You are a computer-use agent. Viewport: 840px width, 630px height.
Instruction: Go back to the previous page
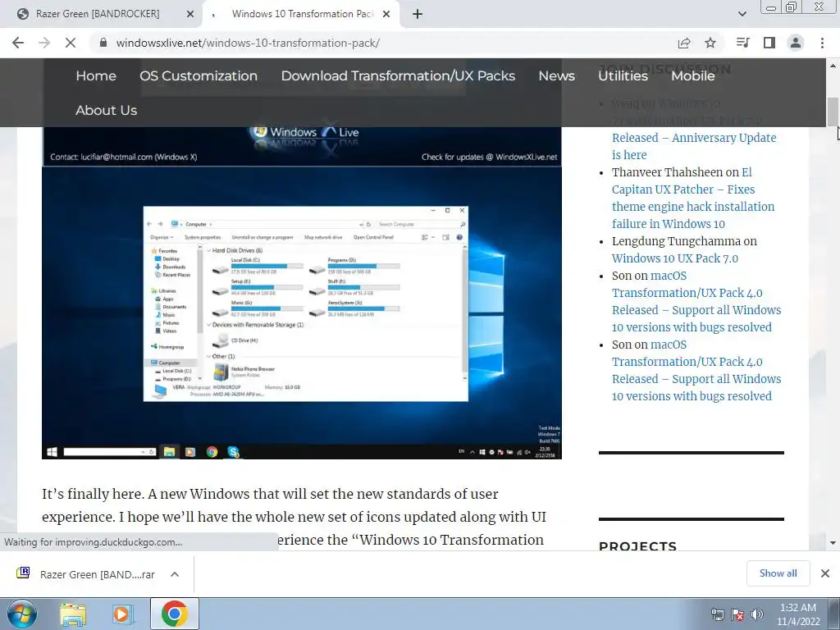tap(18, 43)
